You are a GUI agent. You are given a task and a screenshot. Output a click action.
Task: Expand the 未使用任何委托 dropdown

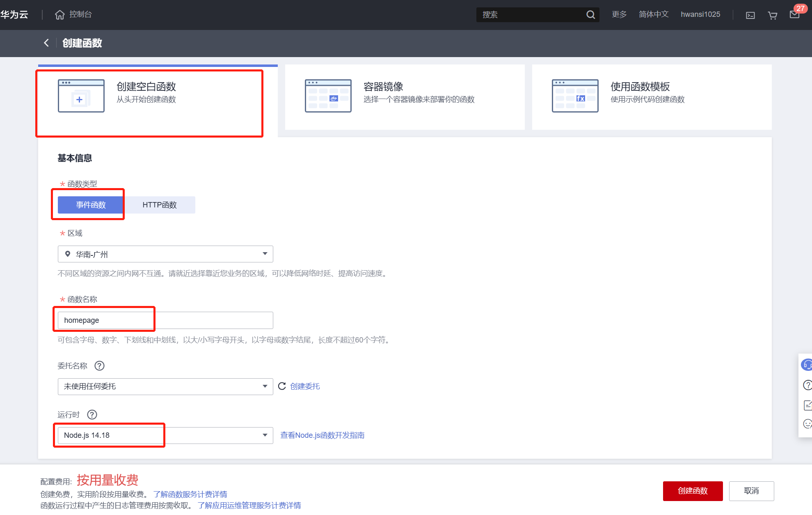165,386
